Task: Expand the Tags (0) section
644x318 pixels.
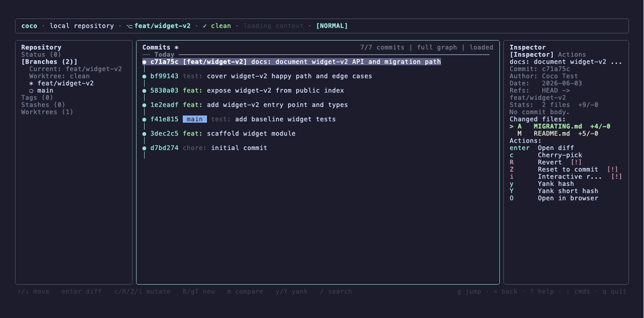Action: pos(37,98)
